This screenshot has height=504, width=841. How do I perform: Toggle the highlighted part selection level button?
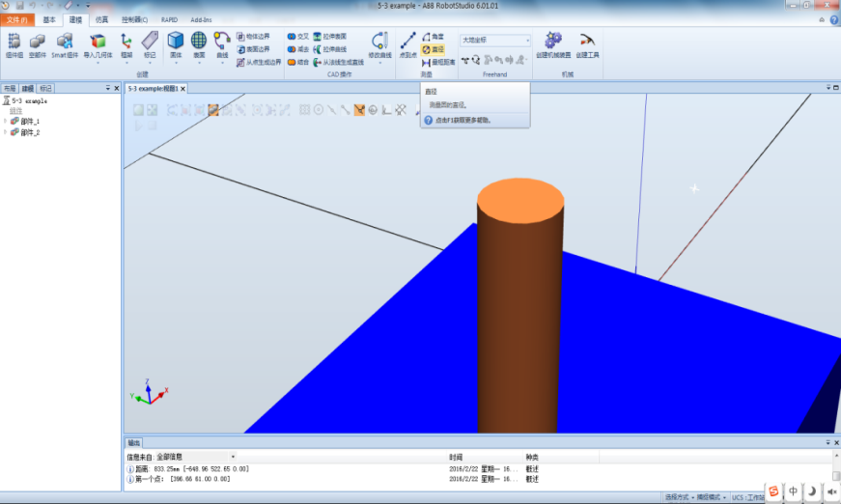tap(213, 110)
